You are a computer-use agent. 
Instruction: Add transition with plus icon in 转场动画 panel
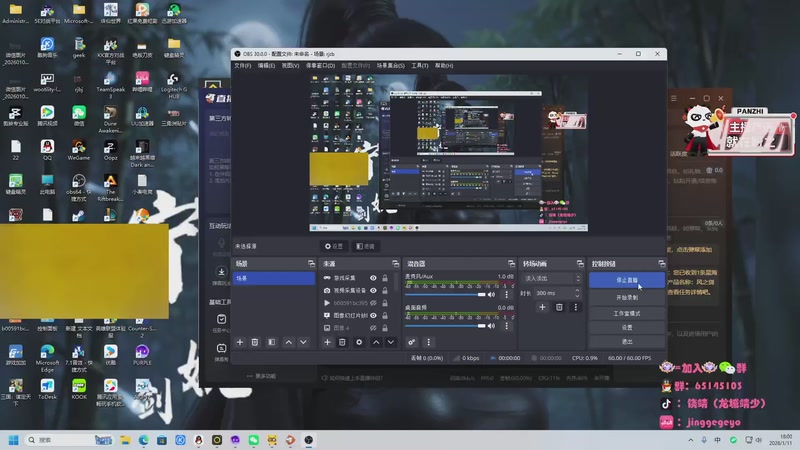point(542,307)
